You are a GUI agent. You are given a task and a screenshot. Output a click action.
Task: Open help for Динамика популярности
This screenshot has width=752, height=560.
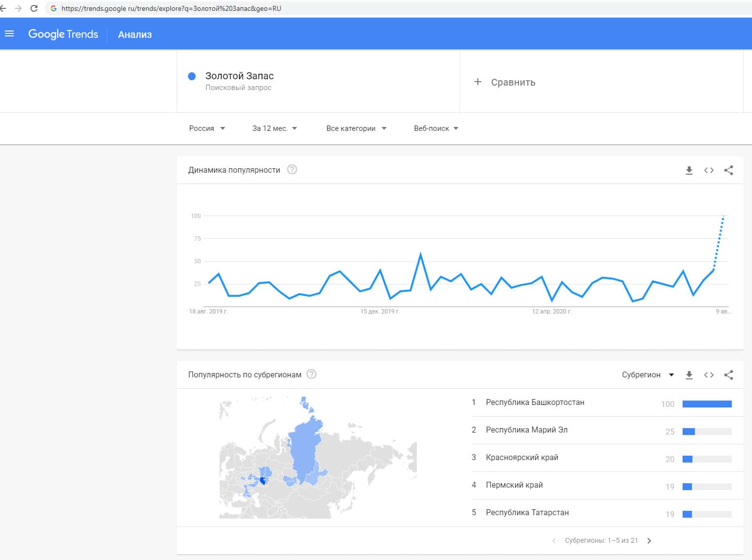click(x=292, y=170)
